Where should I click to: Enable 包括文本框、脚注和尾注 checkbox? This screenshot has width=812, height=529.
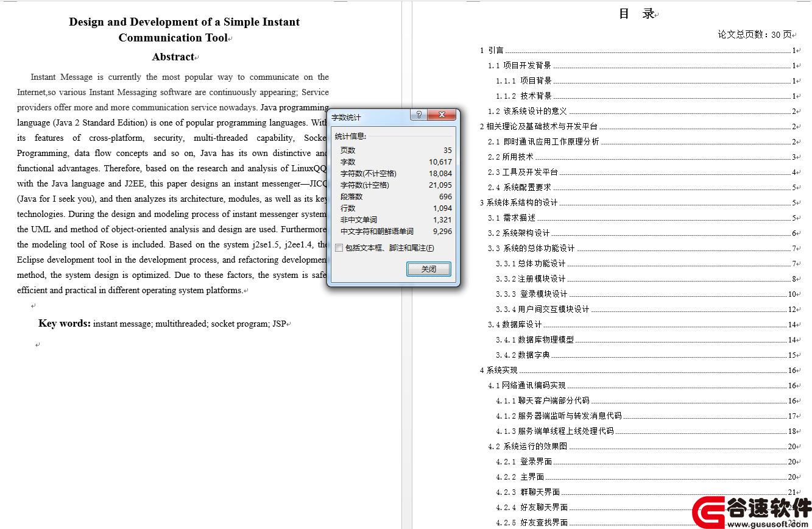coord(339,248)
